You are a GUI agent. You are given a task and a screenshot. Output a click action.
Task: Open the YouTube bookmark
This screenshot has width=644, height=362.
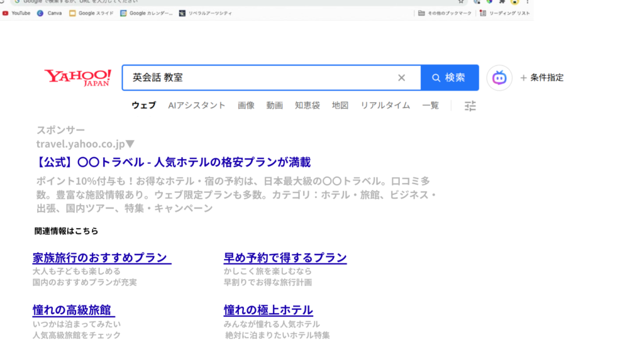16,13
